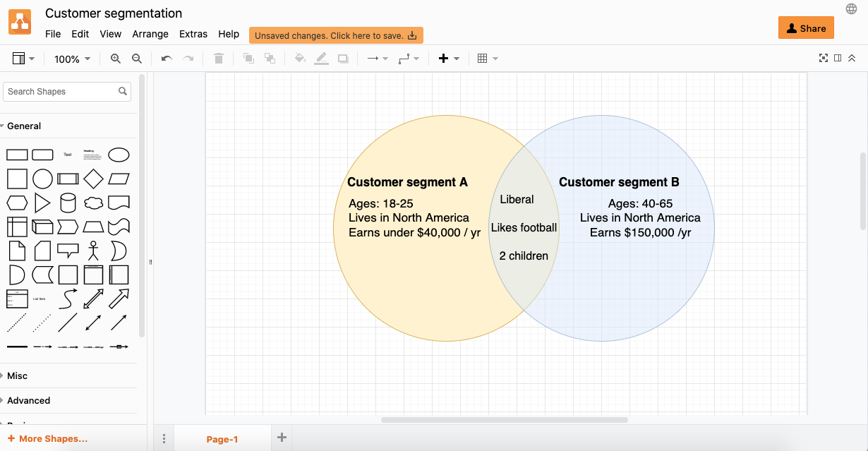Switch to the Page-1 tab

(222, 439)
